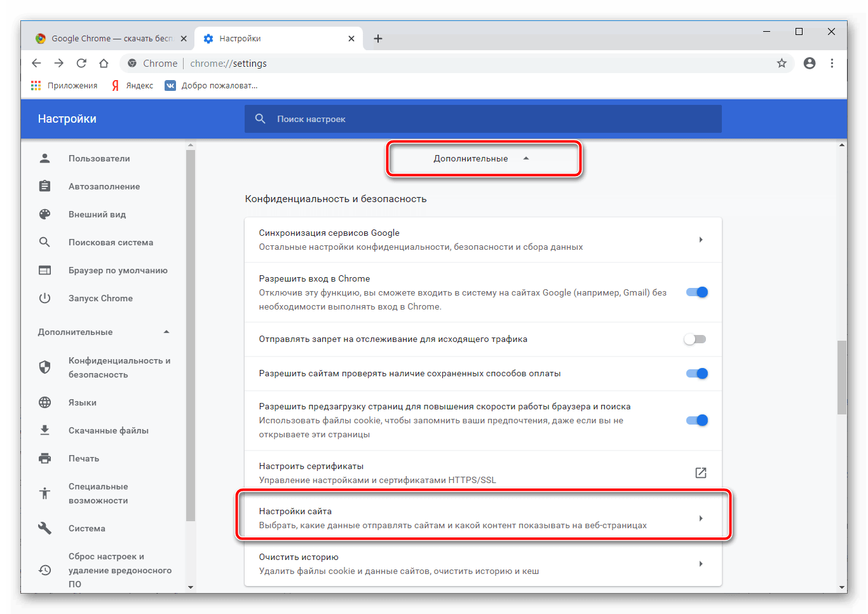Toggle page preloading switch
Image resolution: width=868 pixels, height=614 pixels.
coord(697,420)
